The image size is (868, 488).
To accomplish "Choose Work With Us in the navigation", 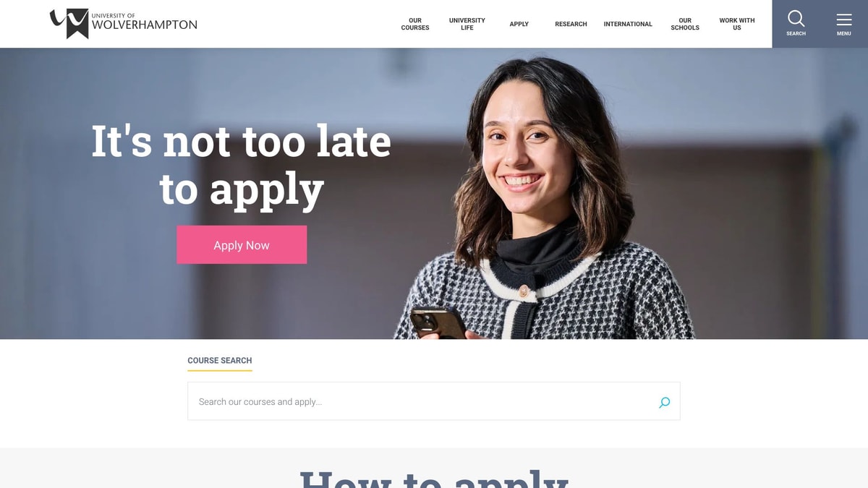I will [737, 24].
